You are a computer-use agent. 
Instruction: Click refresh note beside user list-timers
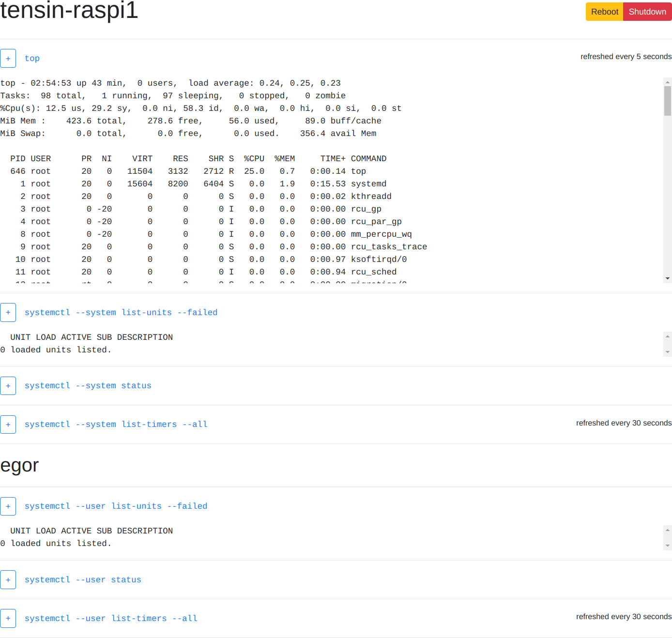click(624, 617)
